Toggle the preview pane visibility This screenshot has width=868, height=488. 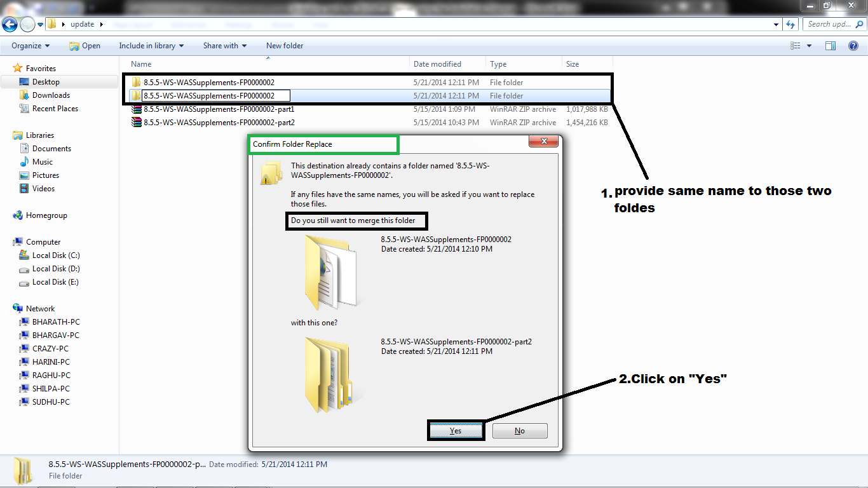click(831, 45)
